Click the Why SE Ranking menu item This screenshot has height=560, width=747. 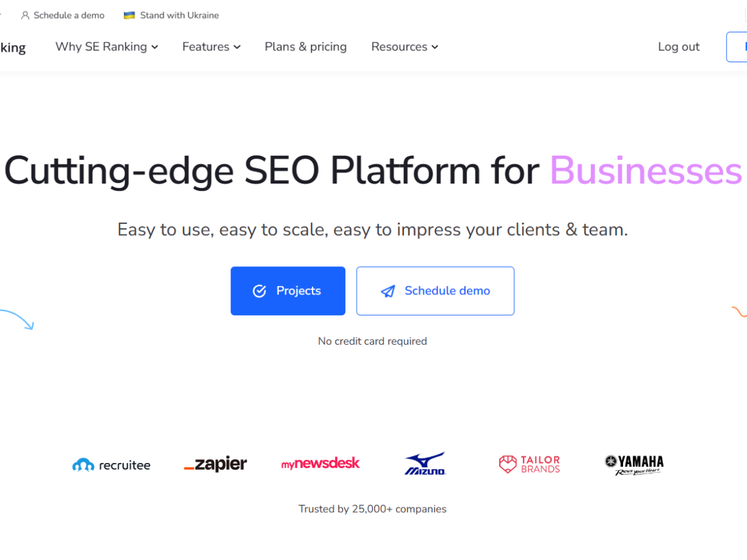[101, 47]
